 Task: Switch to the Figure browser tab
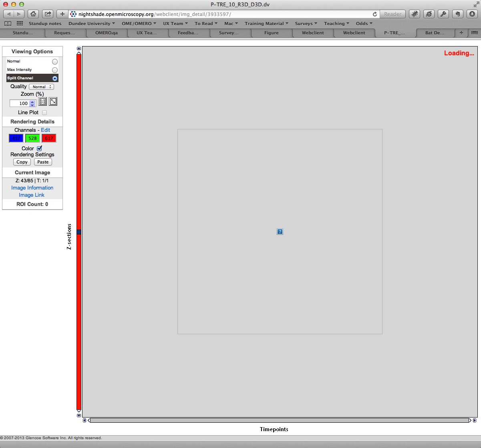(x=271, y=33)
